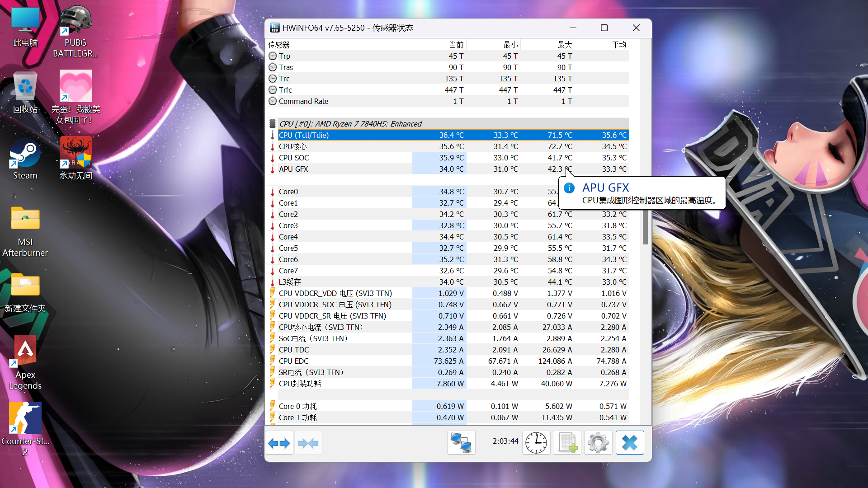This screenshot has height=488, width=868.
Task: Select the Core 0 功耗 row
Action: pos(448,406)
